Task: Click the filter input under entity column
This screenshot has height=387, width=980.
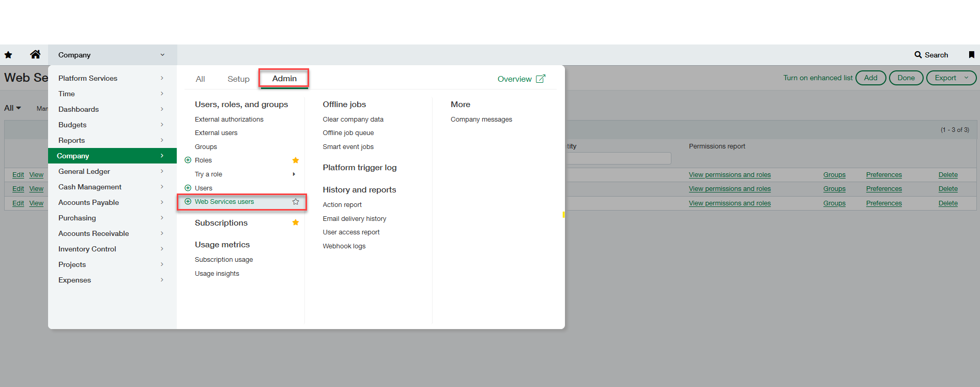Action: click(x=618, y=158)
